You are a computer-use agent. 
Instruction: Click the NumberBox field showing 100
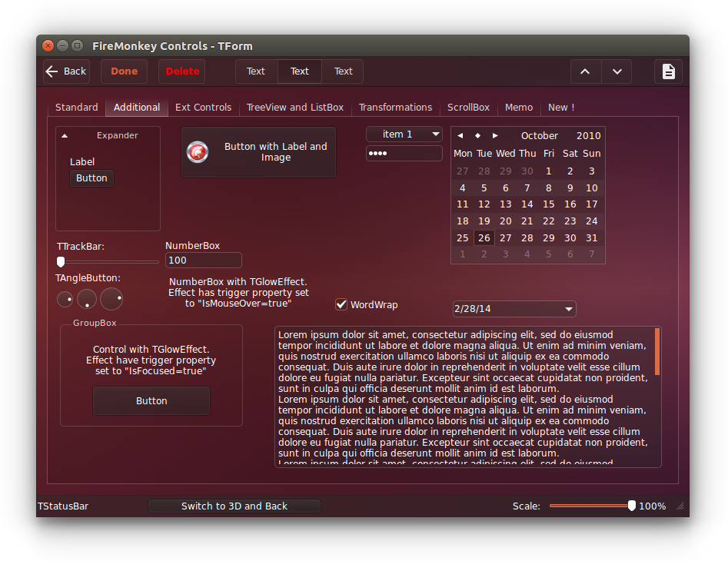pos(204,261)
